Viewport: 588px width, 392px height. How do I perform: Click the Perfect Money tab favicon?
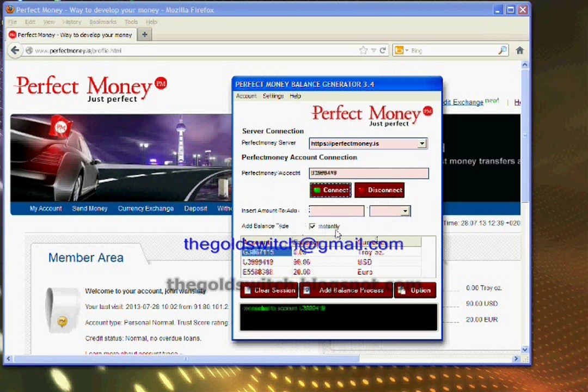[x=13, y=35]
